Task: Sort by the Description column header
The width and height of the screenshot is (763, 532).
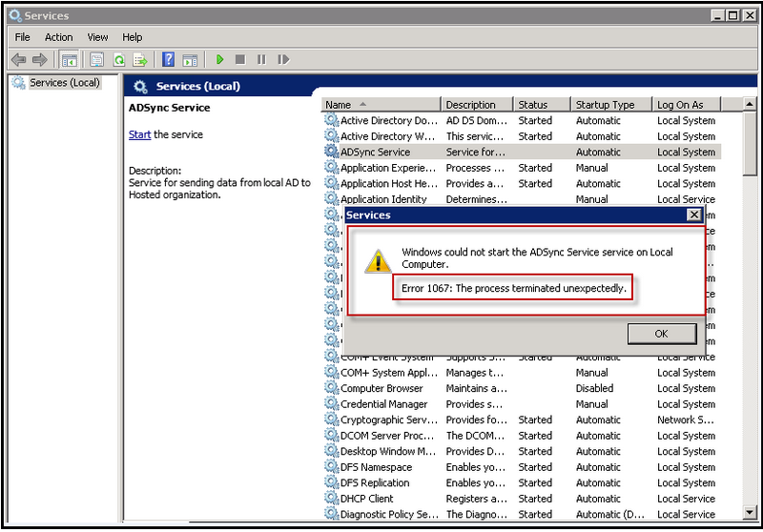Action: point(477,105)
